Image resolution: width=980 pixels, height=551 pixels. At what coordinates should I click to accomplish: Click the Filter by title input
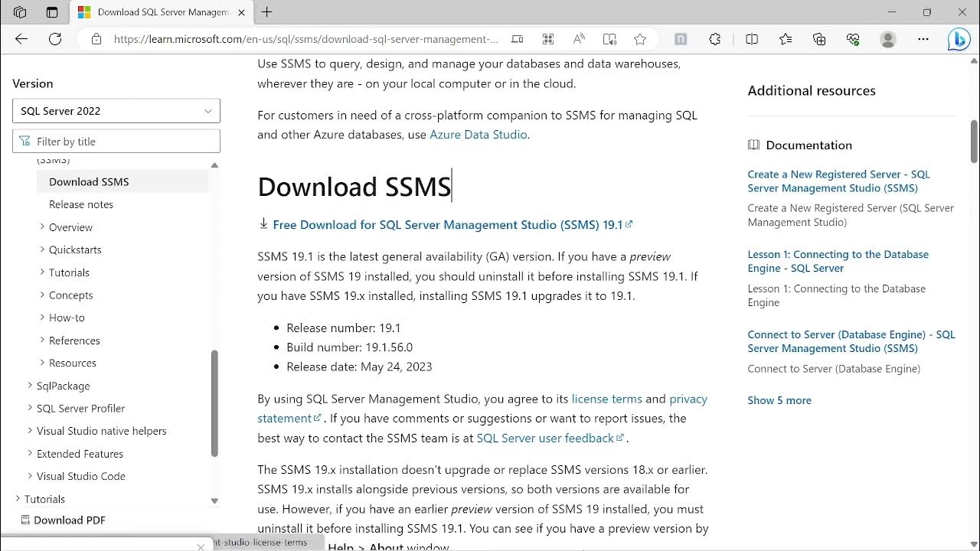(x=116, y=142)
